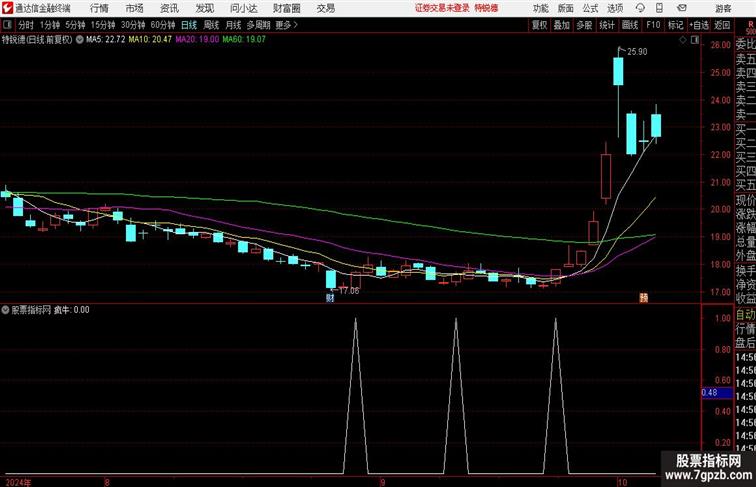Switch to 1分钟 period
This screenshot has height=487, width=756.
tap(50, 25)
